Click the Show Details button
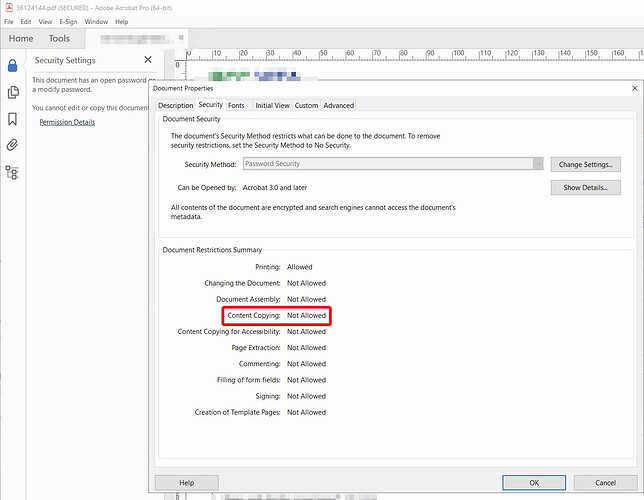The width and height of the screenshot is (644, 500). [585, 187]
